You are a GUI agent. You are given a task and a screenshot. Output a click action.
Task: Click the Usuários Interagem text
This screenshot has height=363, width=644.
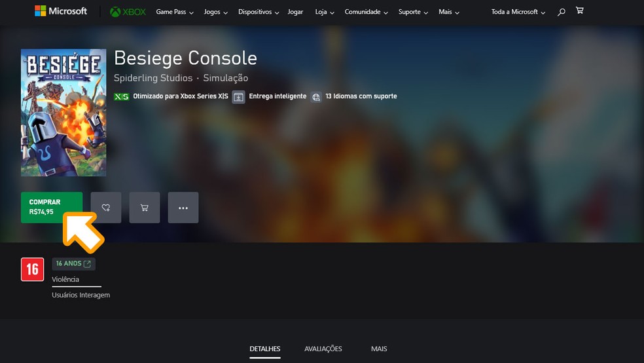click(81, 295)
